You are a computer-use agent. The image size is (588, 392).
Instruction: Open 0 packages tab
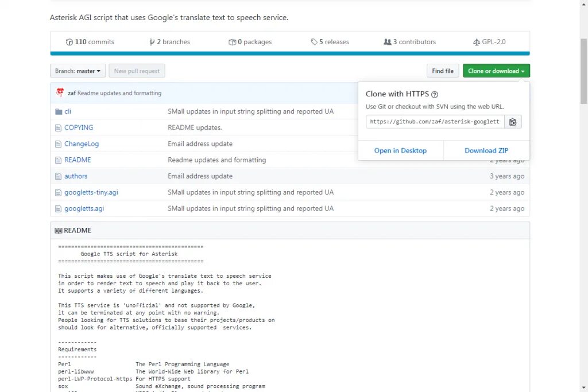tap(250, 42)
